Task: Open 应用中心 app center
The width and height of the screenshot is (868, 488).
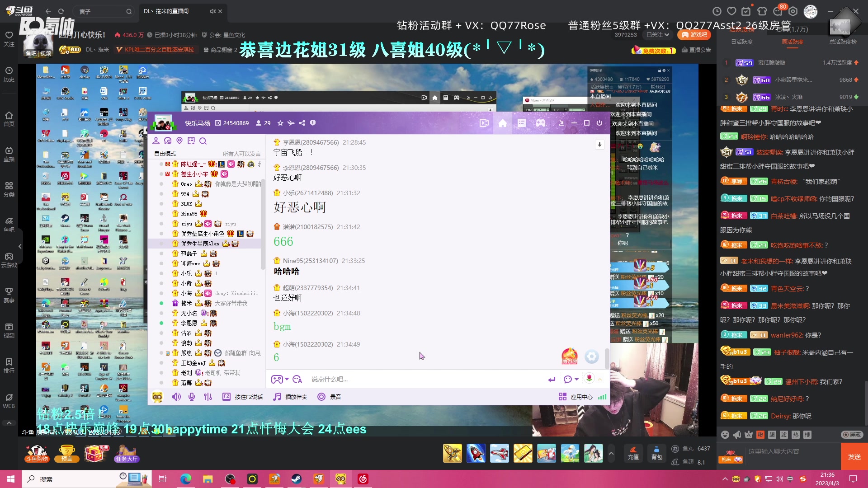Action: pyautogui.click(x=576, y=397)
